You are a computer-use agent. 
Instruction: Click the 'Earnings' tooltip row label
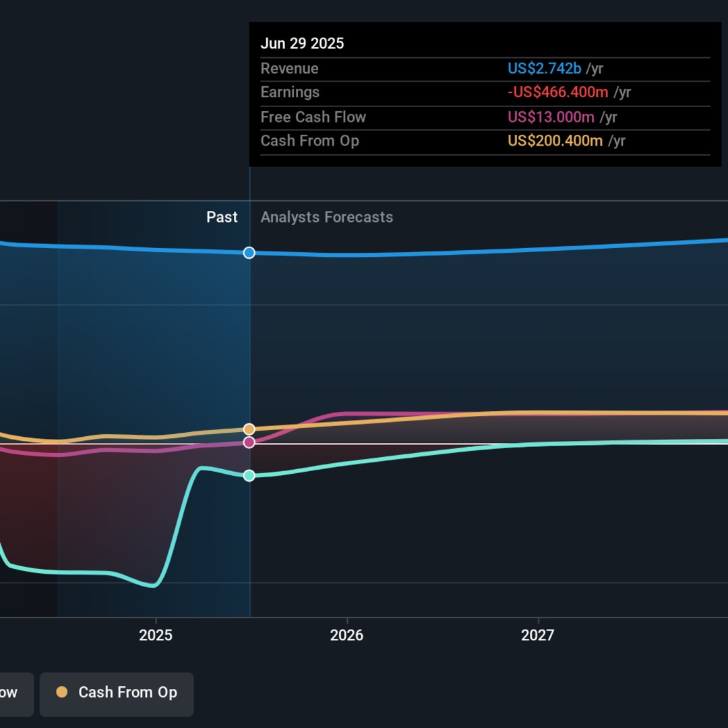tap(290, 92)
